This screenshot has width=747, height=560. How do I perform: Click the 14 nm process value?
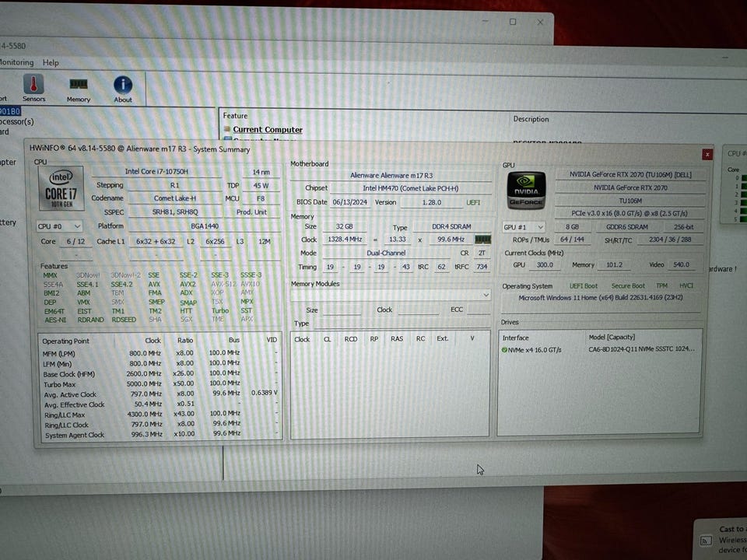coord(261,172)
